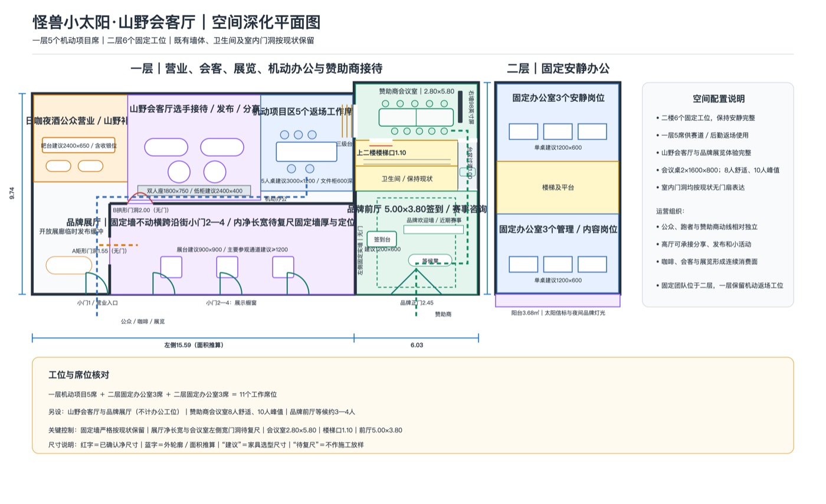
Task: Select label 上二楼楼梯口1.10
Action: coord(381,153)
